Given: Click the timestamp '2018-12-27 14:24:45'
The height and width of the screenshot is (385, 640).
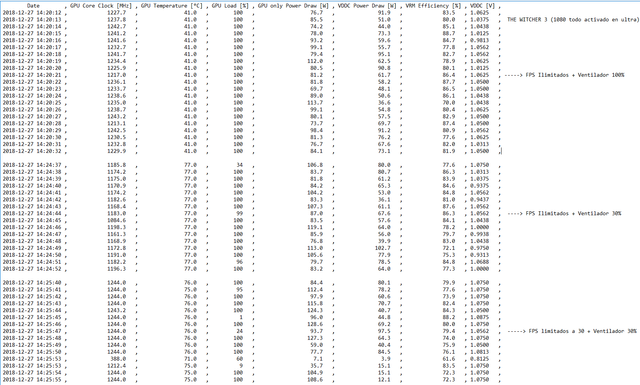Looking at the screenshot, I should [32, 220].
